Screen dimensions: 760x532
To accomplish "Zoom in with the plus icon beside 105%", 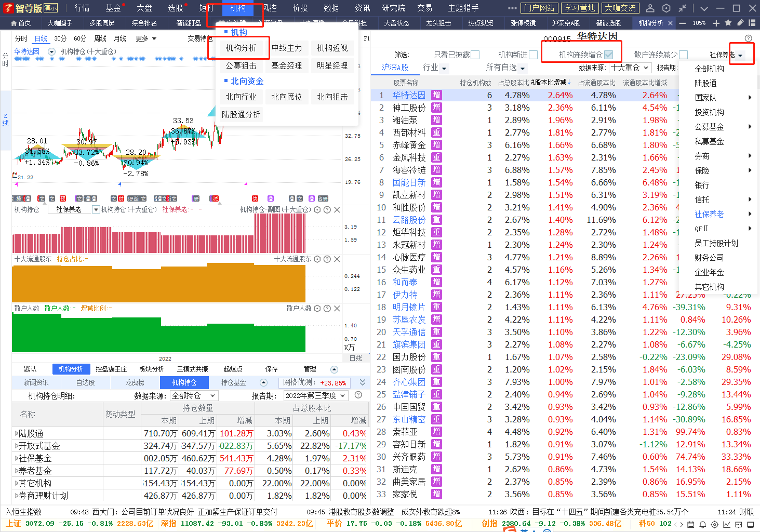I will pos(716,23).
